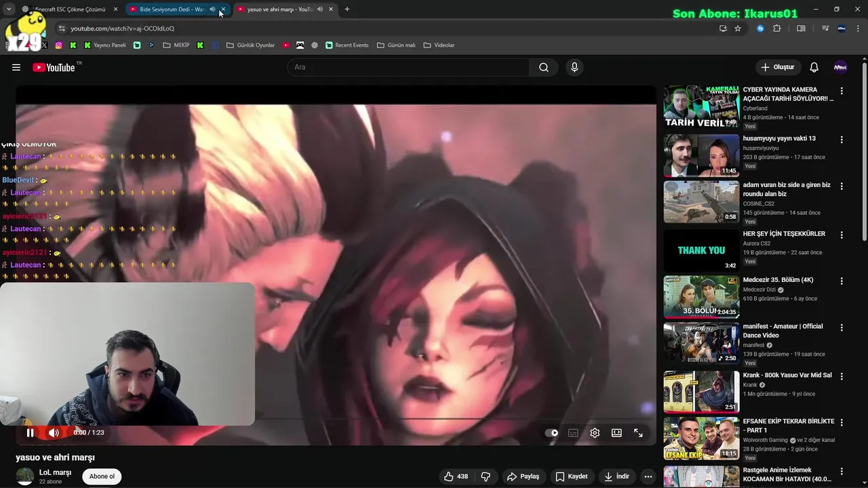The width and height of the screenshot is (868, 488).
Task: Pause the video with the pause button
Action: coord(30,432)
